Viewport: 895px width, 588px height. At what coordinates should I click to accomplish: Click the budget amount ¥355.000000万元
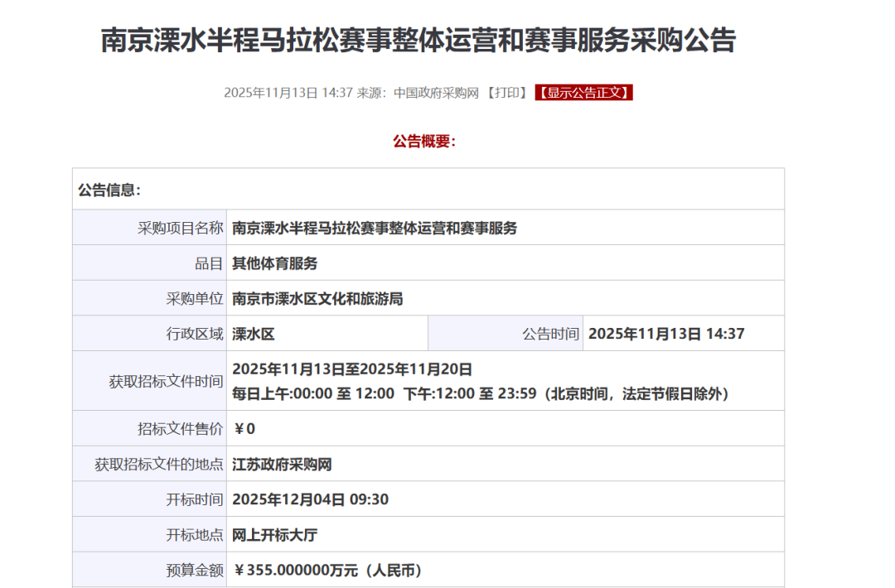(x=328, y=571)
